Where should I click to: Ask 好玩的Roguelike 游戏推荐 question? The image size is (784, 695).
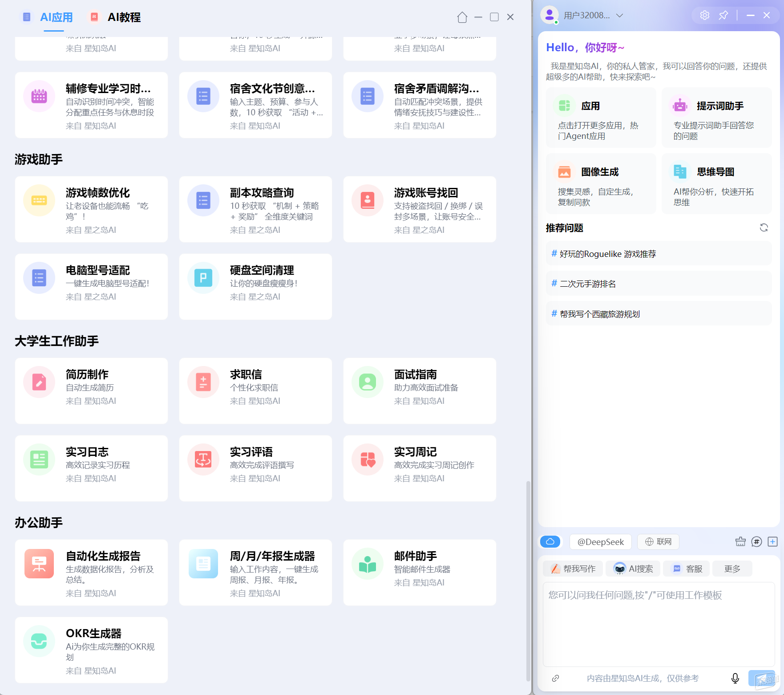(659, 254)
